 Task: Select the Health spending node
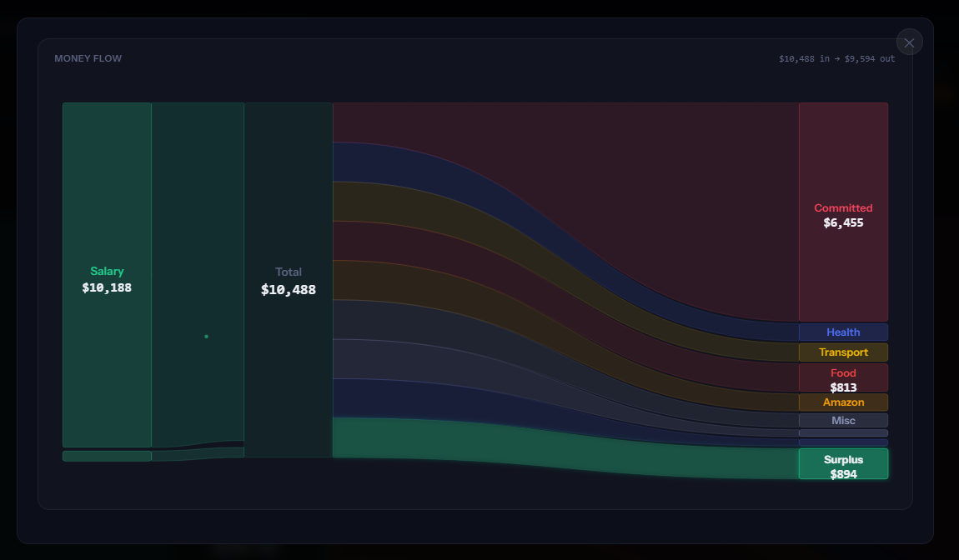[x=843, y=332]
